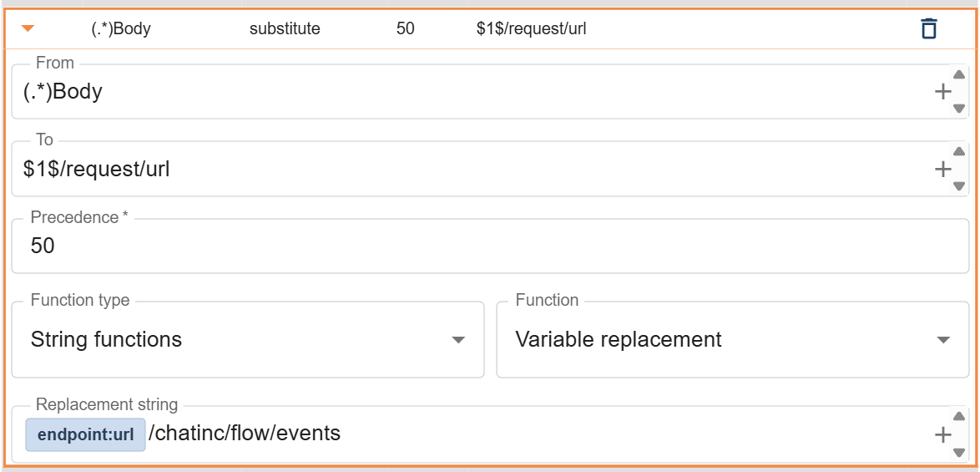Select the substitute cell in header row
The width and height of the screenshot is (980, 472).
click(x=285, y=29)
